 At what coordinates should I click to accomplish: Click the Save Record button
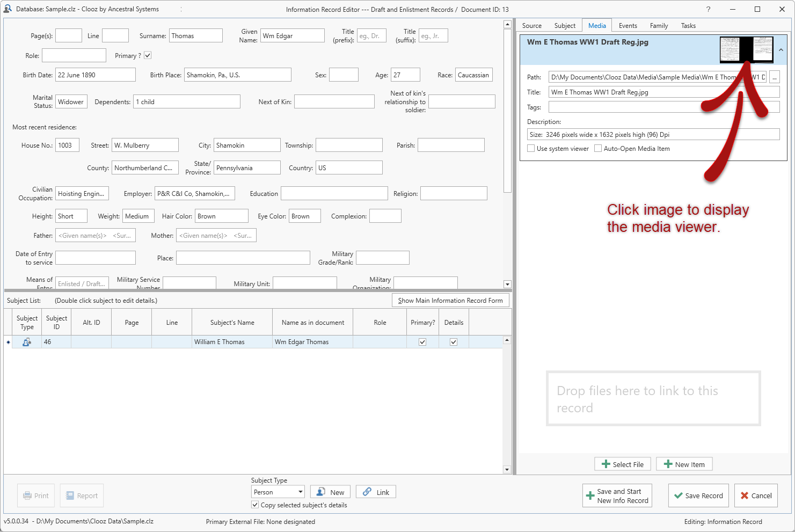tap(698, 495)
